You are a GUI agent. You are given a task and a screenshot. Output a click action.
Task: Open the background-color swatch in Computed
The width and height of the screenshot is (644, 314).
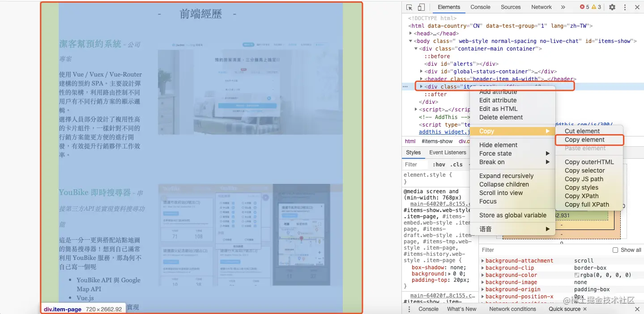[x=577, y=275]
